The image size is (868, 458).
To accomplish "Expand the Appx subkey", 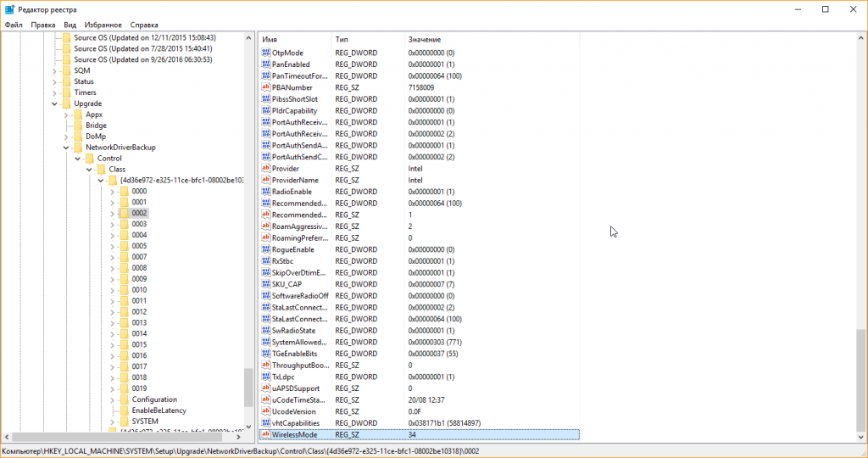I will point(67,114).
